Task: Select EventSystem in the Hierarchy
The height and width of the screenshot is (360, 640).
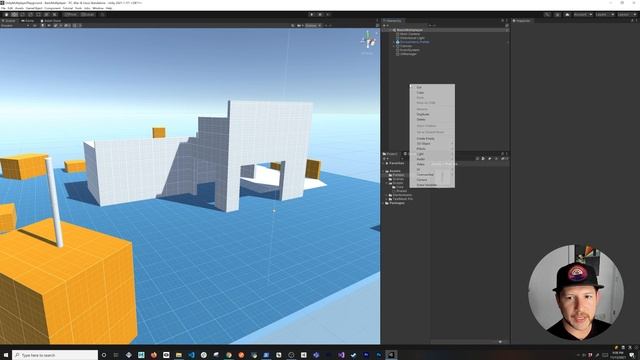Action: (409, 50)
